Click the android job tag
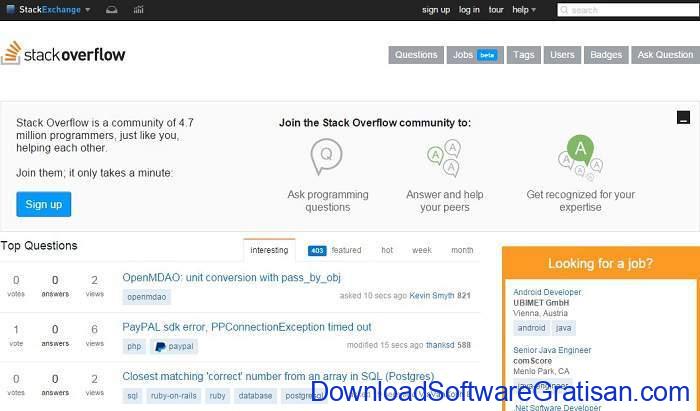The height and width of the screenshot is (411, 700). coord(531,328)
